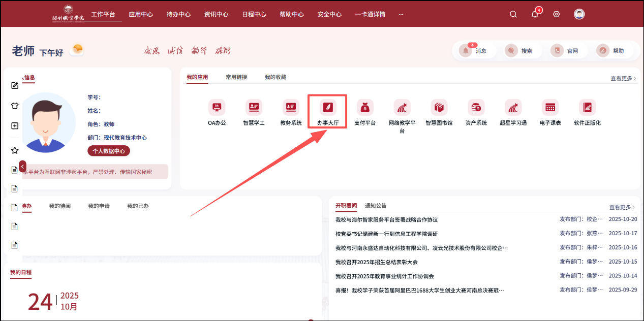Open the 支付平台 payment icon

[364, 108]
